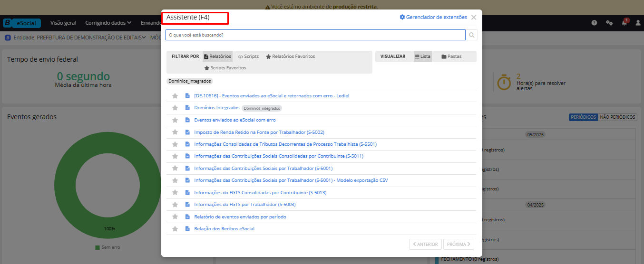This screenshot has height=264, width=644.
Task: Open user profile icon in top bar
Action: tap(638, 23)
